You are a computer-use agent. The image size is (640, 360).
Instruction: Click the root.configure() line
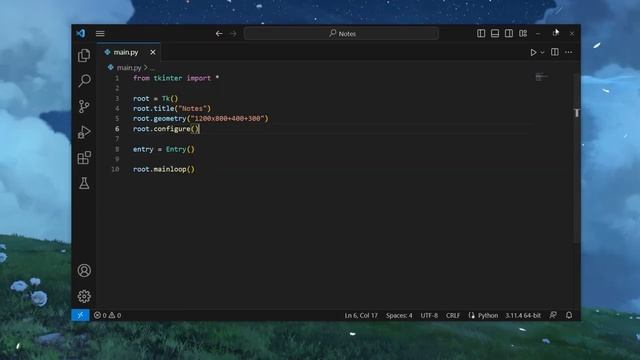[166, 129]
